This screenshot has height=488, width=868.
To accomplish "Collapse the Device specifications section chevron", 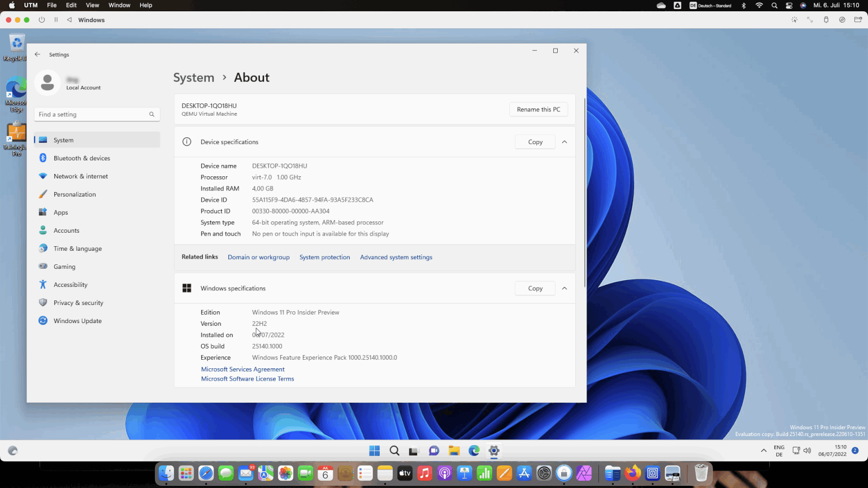I will tap(564, 142).
